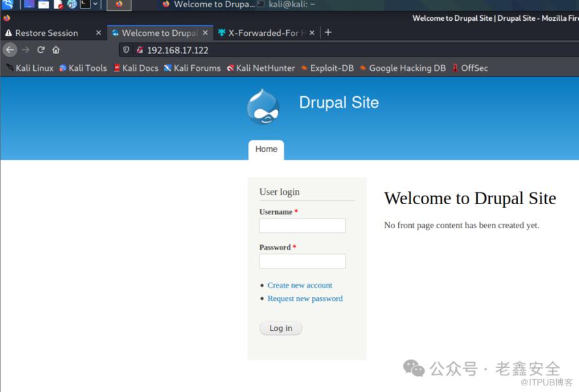
Task: Click the insecure connection padlock icon
Action: pyautogui.click(x=139, y=50)
